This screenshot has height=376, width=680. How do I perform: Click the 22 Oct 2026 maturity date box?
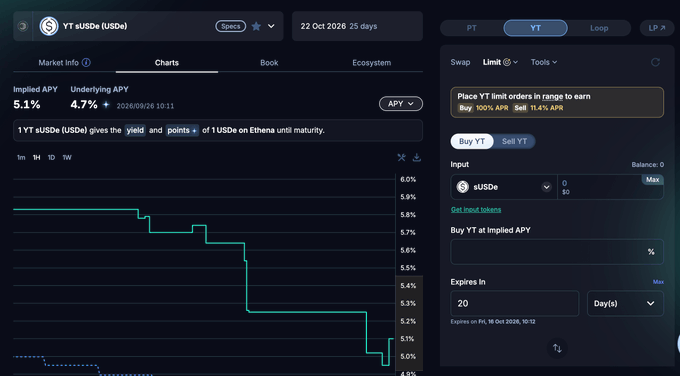[x=357, y=26]
